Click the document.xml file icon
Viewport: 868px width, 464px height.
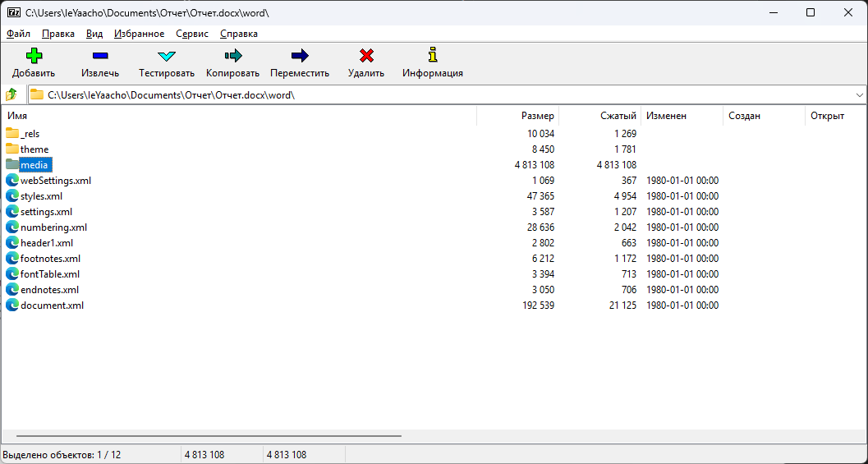(12, 305)
